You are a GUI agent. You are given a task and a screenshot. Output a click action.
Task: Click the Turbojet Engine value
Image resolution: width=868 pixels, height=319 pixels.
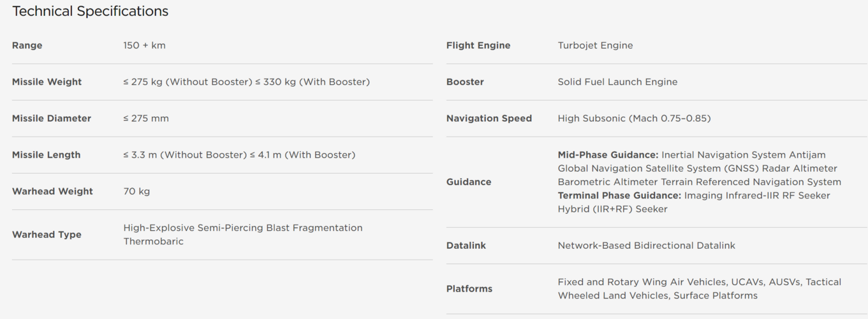point(595,45)
